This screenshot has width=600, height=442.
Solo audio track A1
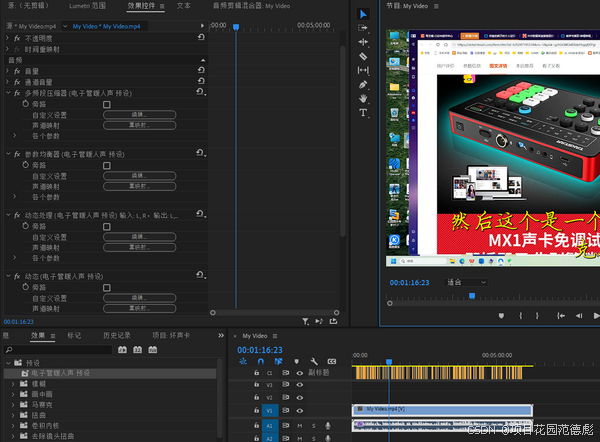point(313,426)
